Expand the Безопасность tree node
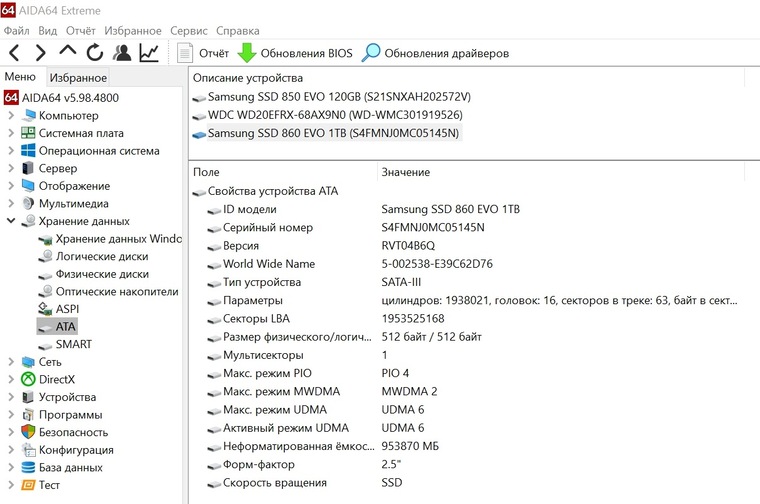Image resolution: width=760 pixels, height=504 pixels. [x=11, y=432]
